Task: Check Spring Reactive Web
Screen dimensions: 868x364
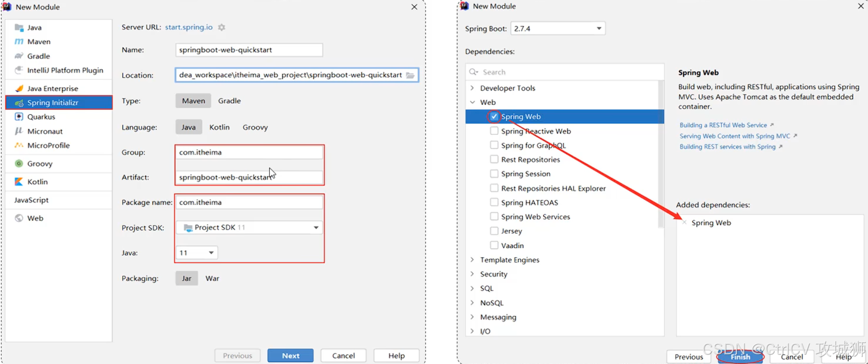Action: coord(494,131)
